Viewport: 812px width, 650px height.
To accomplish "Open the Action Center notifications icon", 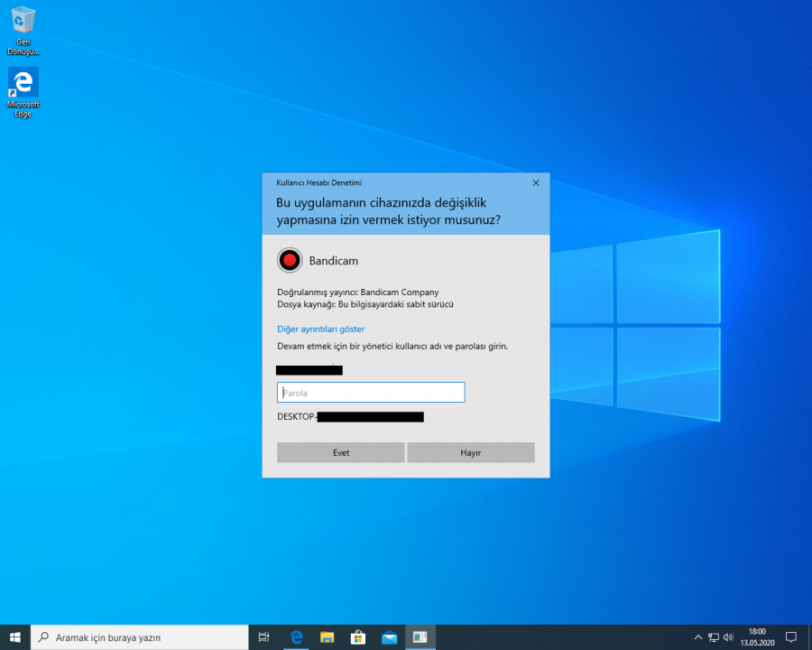I will click(790, 637).
